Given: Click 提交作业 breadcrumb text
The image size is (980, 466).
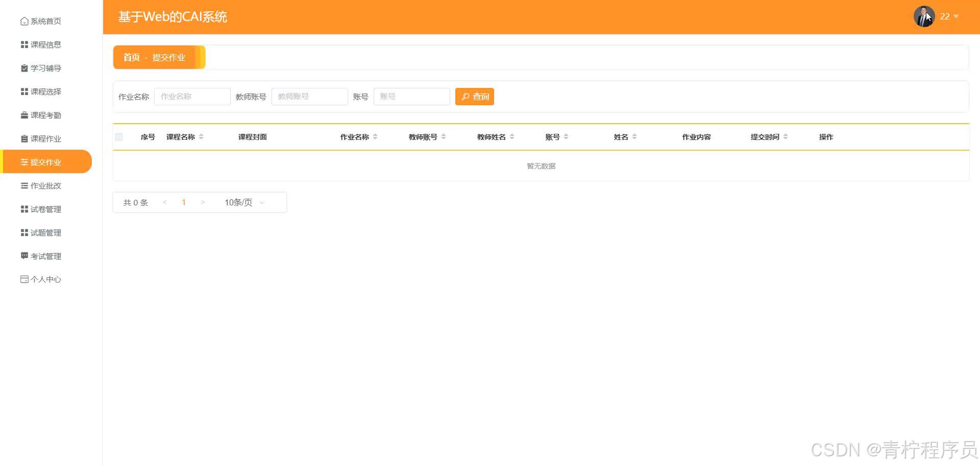Looking at the screenshot, I should (169, 57).
